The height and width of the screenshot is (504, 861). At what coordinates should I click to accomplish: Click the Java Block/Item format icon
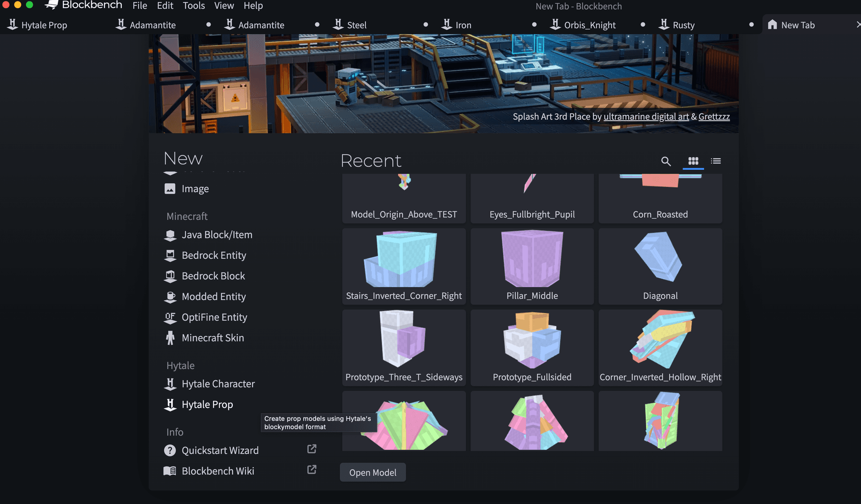coord(170,235)
